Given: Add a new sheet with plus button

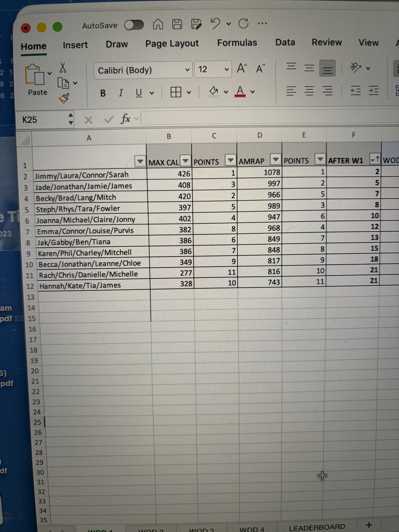Looking at the screenshot, I should (x=369, y=524).
